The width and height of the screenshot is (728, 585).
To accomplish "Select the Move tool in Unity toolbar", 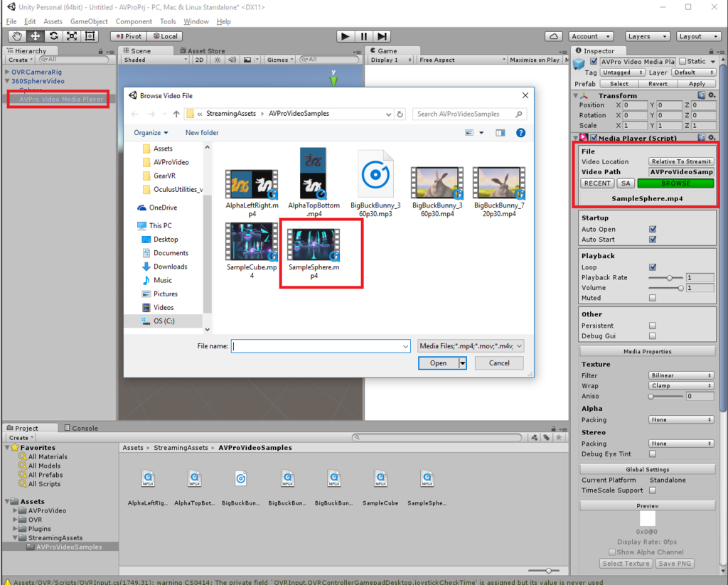I will tap(36, 36).
